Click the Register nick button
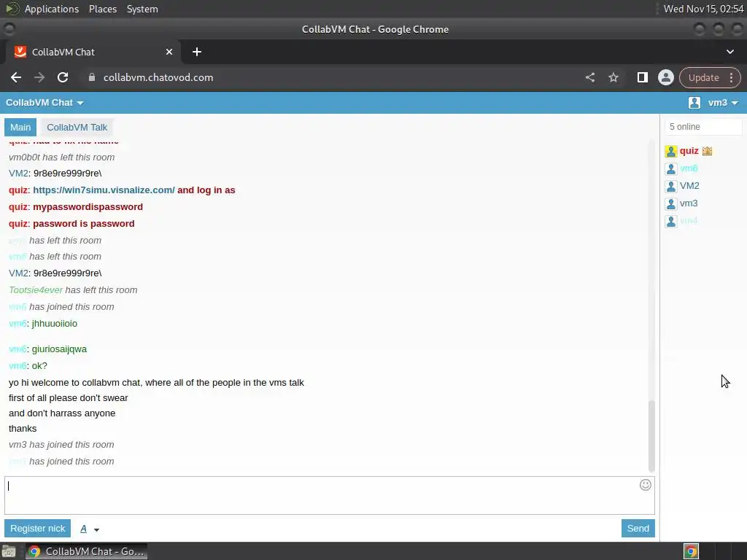747x560 pixels. [38, 529]
